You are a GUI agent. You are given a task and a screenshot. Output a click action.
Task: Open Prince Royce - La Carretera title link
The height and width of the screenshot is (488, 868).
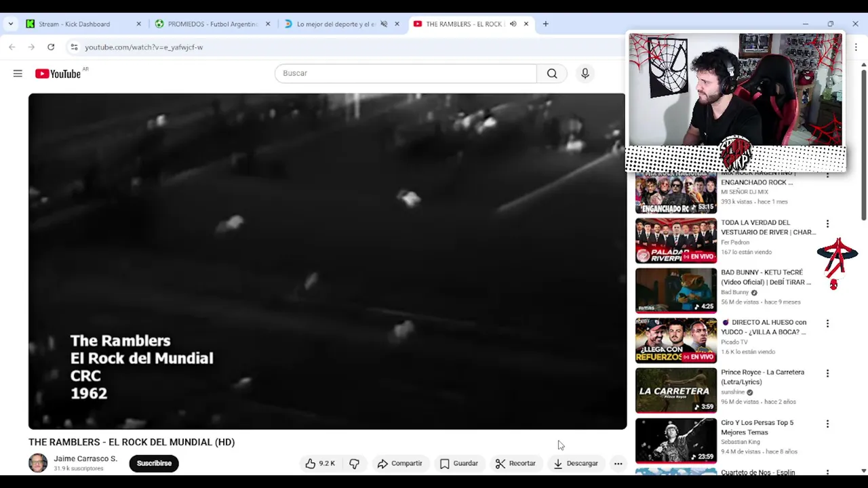tap(762, 377)
